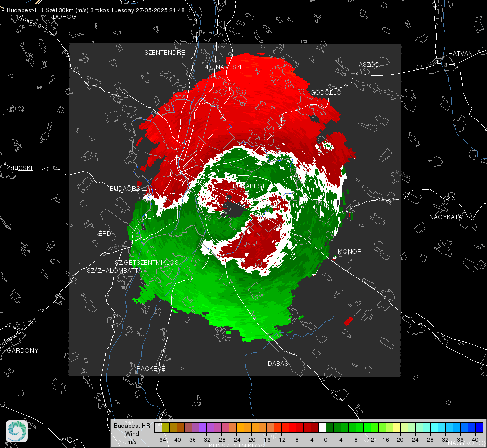Click the DABAS label on the map
Viewport: 487px width, 448px height.
tap(278, 363)
